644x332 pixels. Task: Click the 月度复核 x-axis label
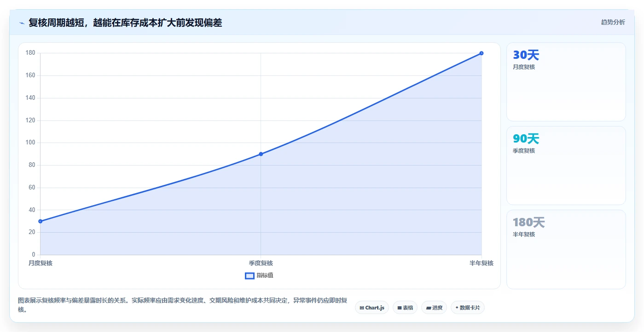click(x=41, y=263)
